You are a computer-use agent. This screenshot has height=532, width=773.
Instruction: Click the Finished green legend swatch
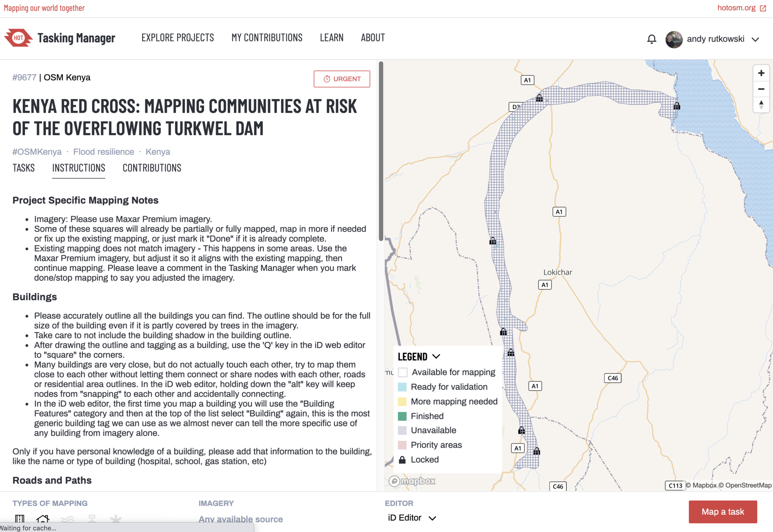[x=402, y=416]
